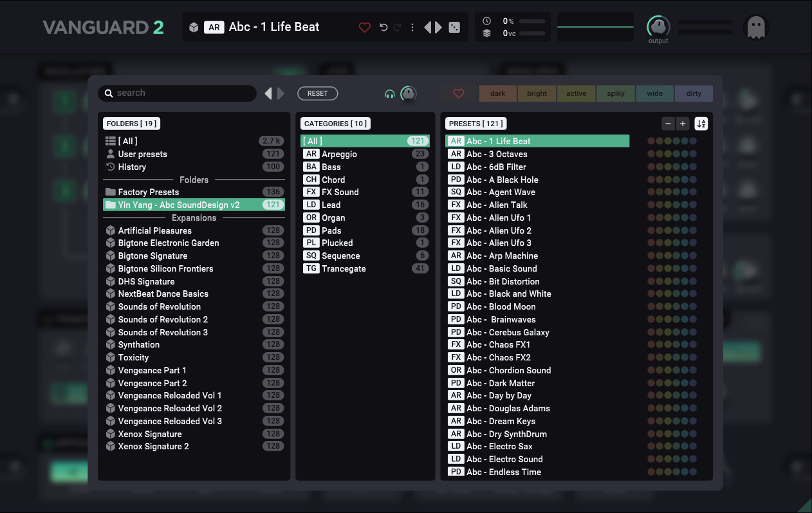This screenshot has height=513, width=812.
Task: Open the preset sort order button
Action: click(701, 124)
